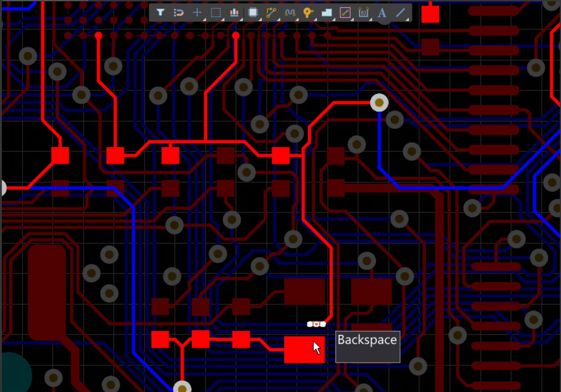Activate the Place Component chip tool
Screen dimensions: 561x392
(253, 12)
